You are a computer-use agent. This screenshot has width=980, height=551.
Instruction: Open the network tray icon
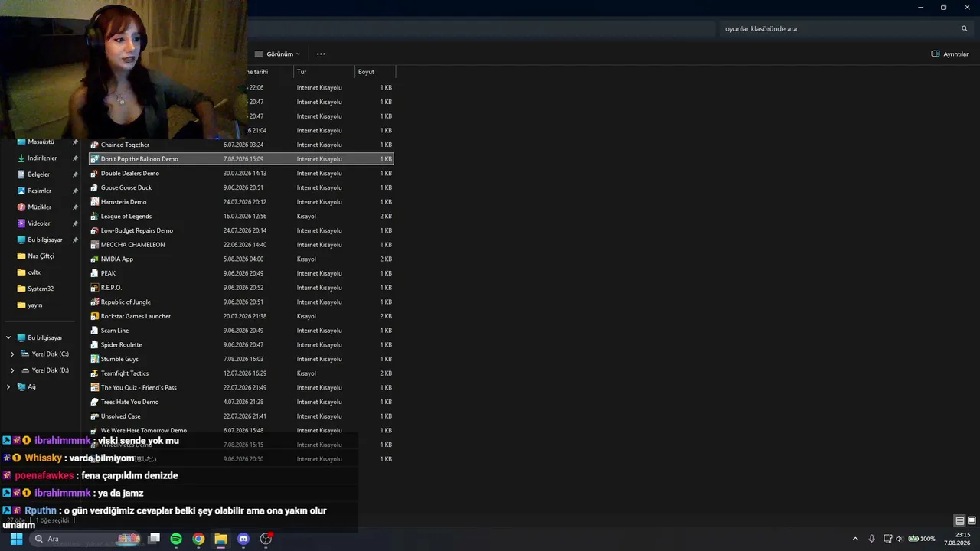coord(887,539)
